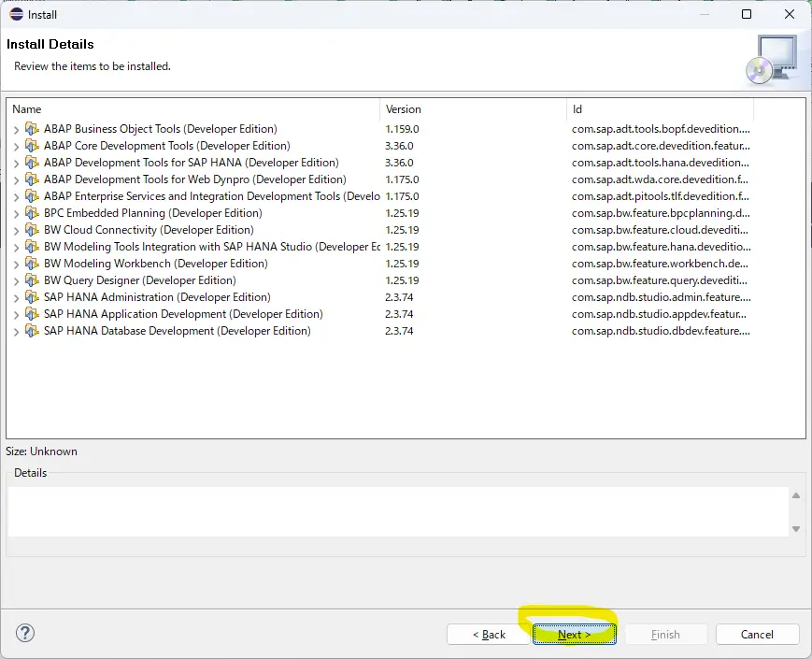Select BW Query Designer (Developer Edition) text
This screenshot has width=812, height=659.
pos(140,280)
